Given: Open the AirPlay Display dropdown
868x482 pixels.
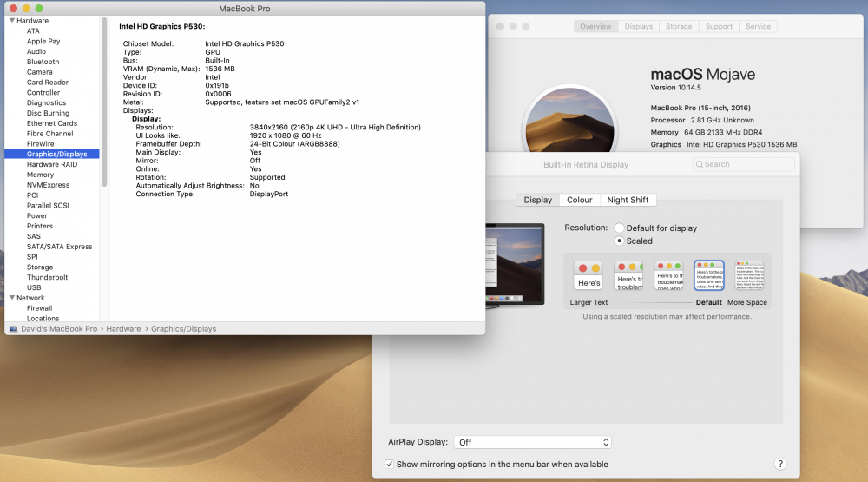Looking at the screenshot, I should point(533,441).
